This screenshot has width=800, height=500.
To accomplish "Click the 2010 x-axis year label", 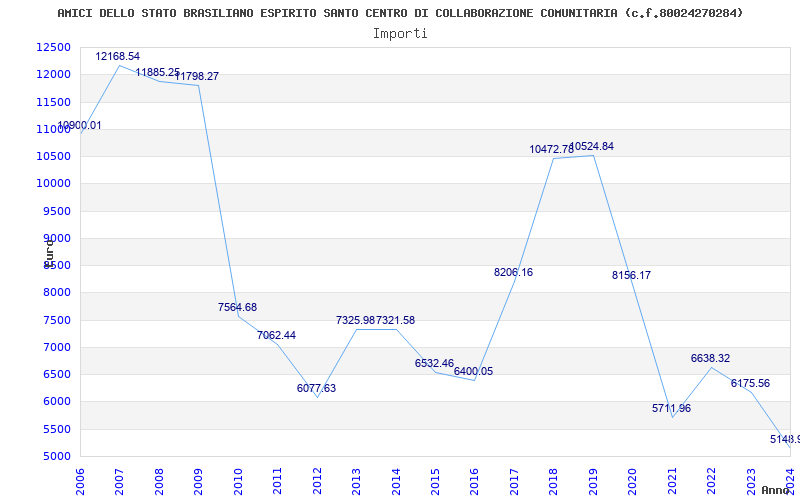I will pos(237,482).
